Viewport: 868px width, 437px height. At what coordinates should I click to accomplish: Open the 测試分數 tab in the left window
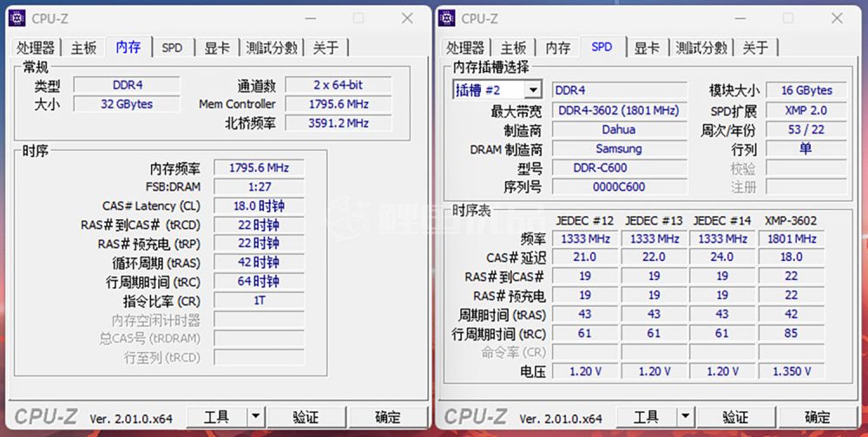coord(272,48)
